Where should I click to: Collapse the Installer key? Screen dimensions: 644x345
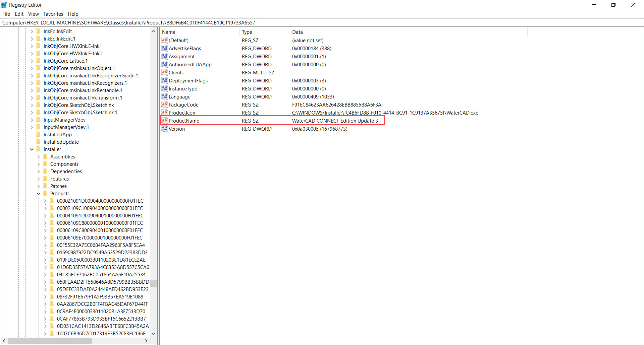pyautogui.click(x=32, y=149)
